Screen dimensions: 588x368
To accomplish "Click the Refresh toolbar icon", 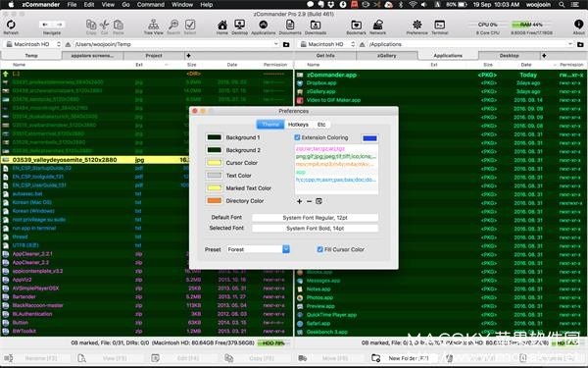I will (x=11, y=25).
